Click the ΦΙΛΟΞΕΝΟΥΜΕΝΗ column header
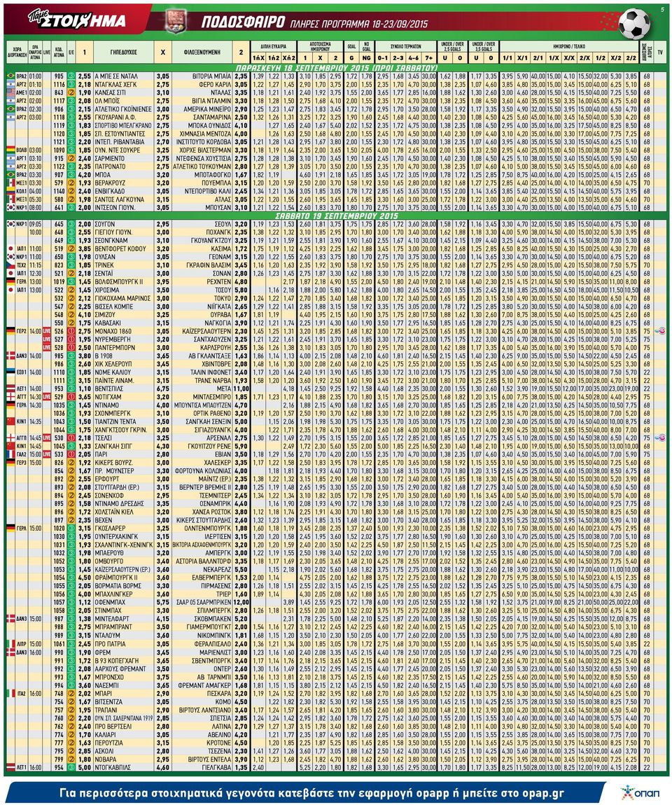Image resolution: width=672 pixels, height=805 pixels. [202, 52]
